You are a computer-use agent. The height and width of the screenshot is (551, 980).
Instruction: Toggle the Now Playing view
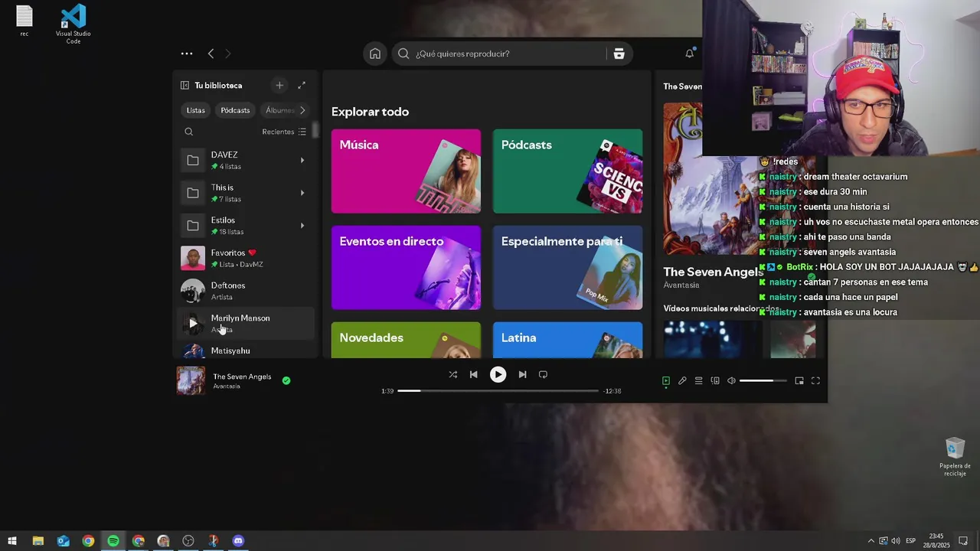pyautogui.click(x=666, y=380)
